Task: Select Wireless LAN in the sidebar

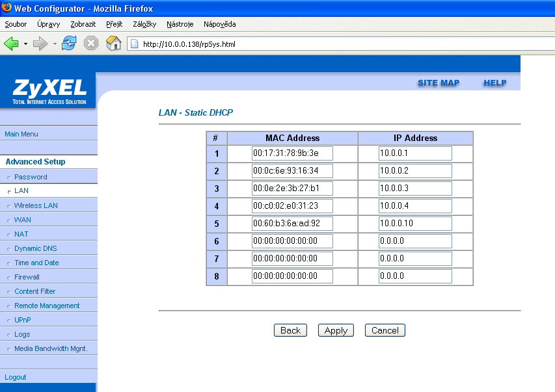Action: [36, 205]
